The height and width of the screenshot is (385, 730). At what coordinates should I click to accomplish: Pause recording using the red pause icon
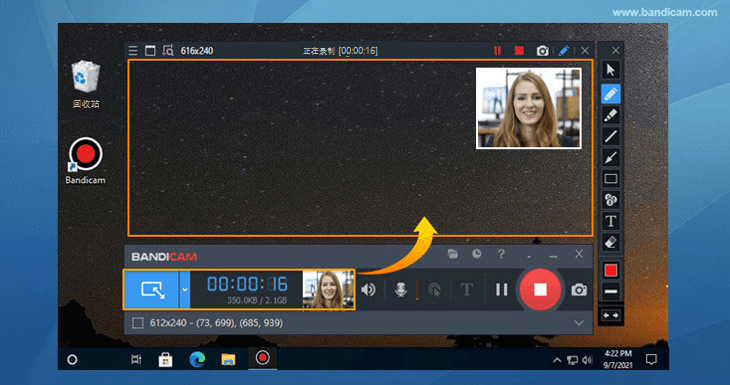pyautogui.click(x=497, y=51)
